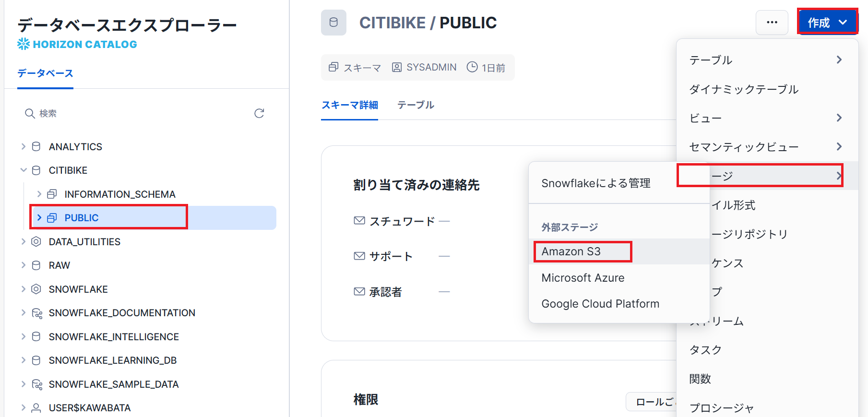Open the テーブル submenu in create menu

pos(767,60)
